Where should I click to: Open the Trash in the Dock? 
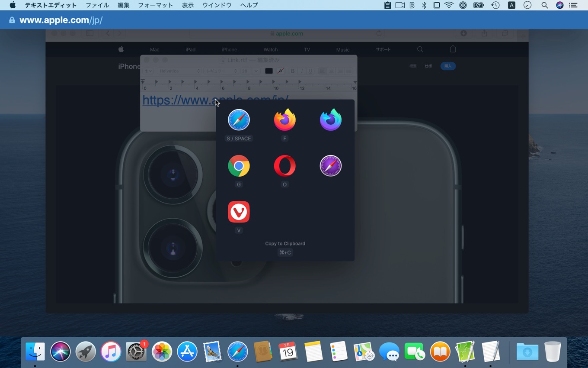point(553,352)
